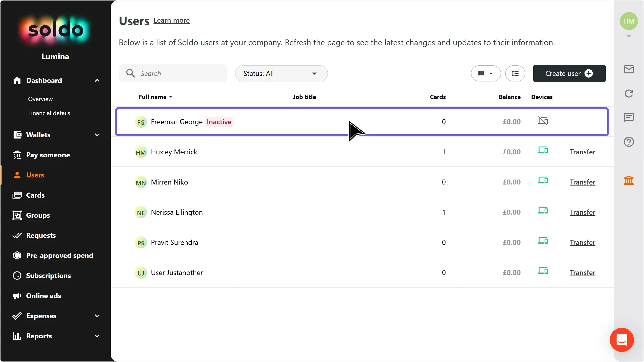Open the HM profile avatar menu
Image resolution: width=644 pixels, height=362 pixels.
pyautogui.click(x=629, y=21)
